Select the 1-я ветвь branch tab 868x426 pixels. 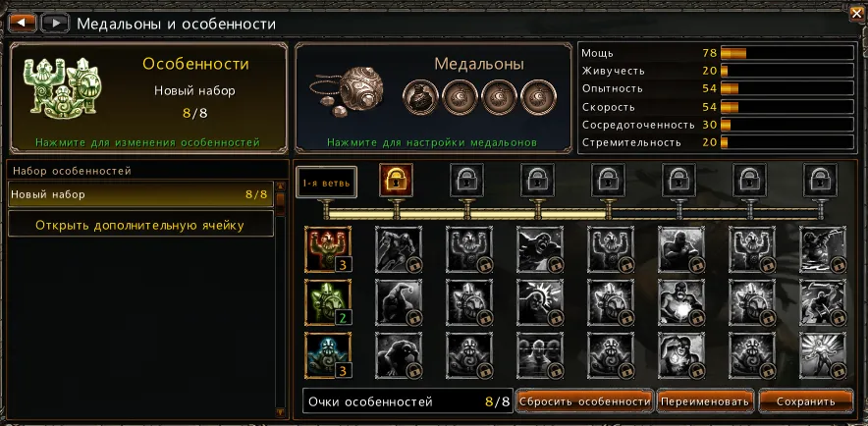click(327, 182)
